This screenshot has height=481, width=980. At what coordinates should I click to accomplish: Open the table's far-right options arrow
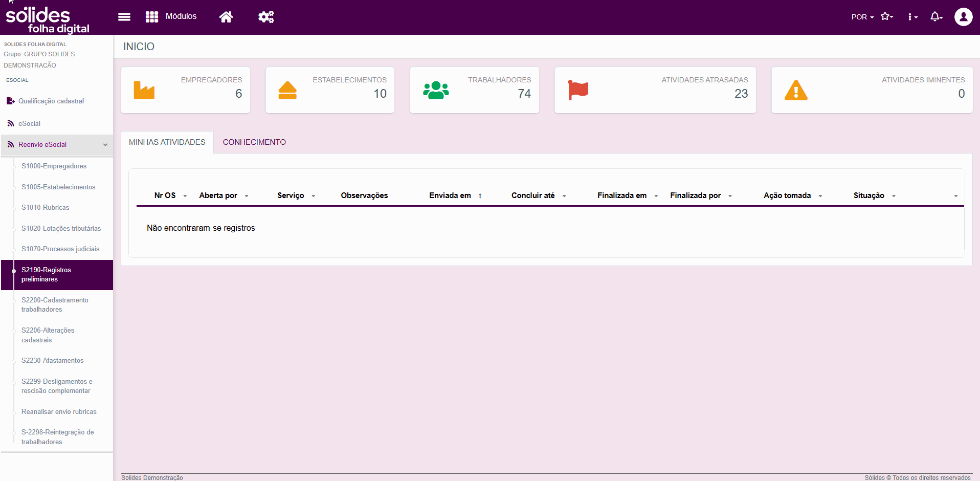point(956,196)
